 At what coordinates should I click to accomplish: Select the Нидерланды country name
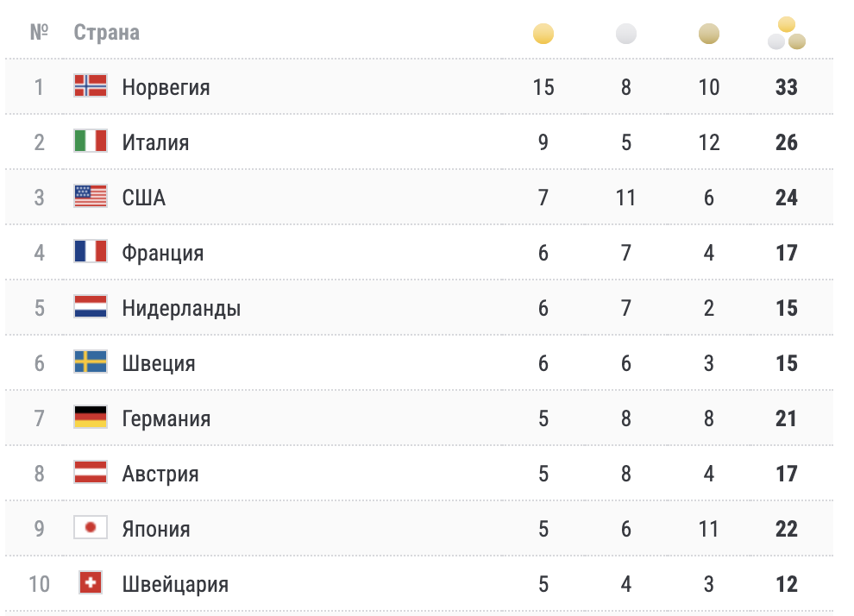[x=181, y=308]
